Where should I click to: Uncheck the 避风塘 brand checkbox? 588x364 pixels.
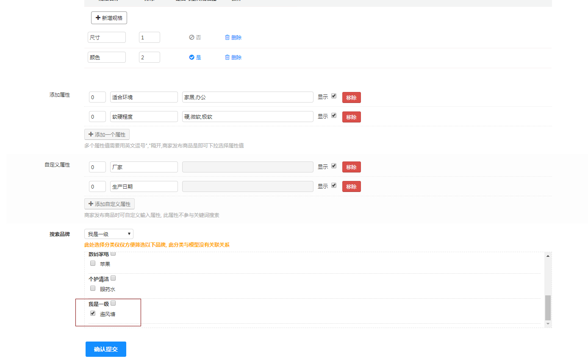coord(93,314)
